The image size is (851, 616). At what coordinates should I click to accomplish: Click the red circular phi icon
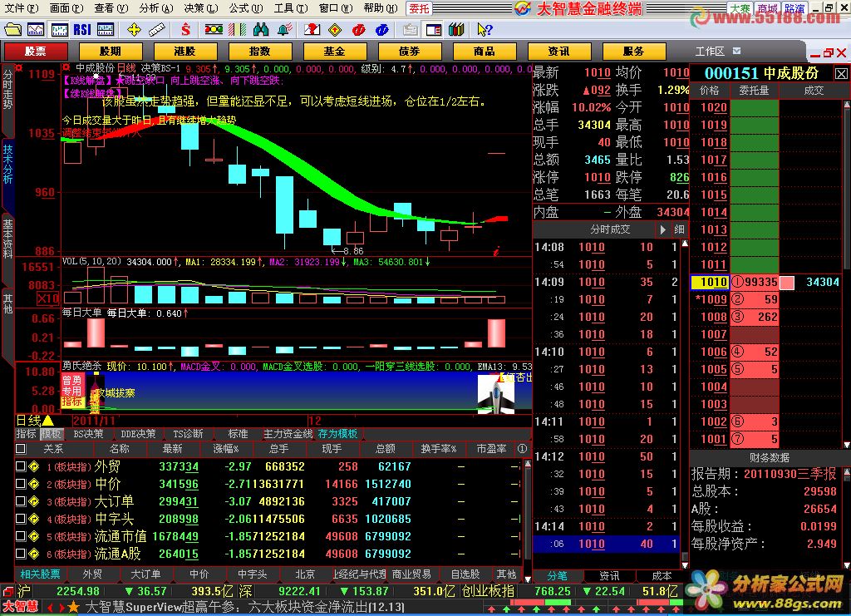pos(359,29)
